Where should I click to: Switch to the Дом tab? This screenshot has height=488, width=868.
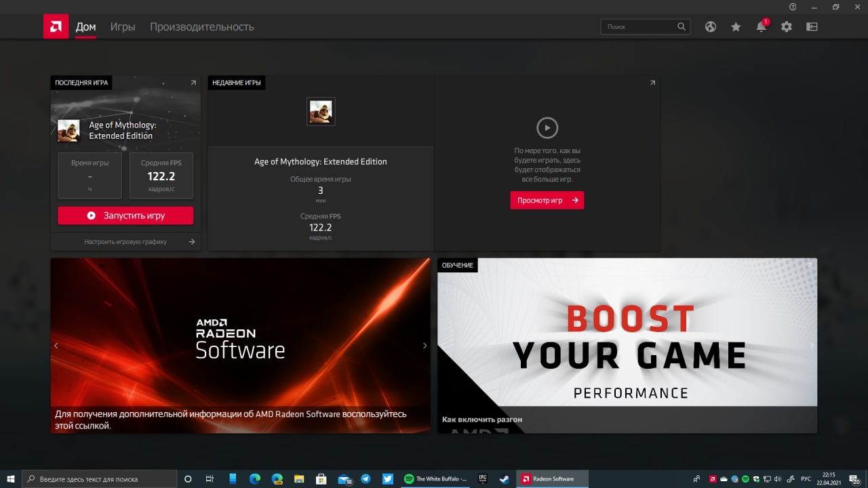click(x=85, y=27)
